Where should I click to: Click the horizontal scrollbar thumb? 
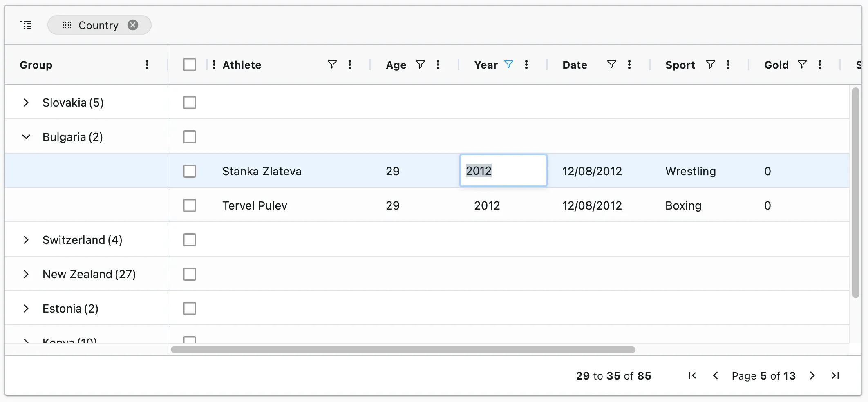403,350
